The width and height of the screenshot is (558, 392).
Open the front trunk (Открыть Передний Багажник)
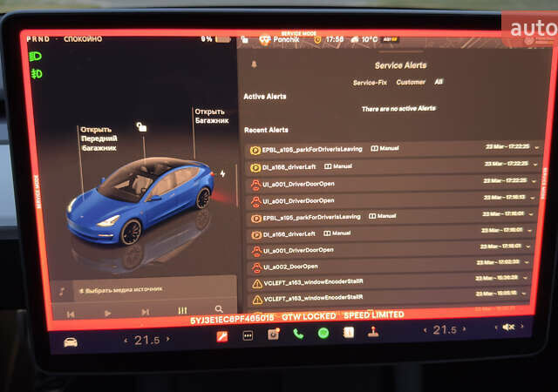pos(99,139)
